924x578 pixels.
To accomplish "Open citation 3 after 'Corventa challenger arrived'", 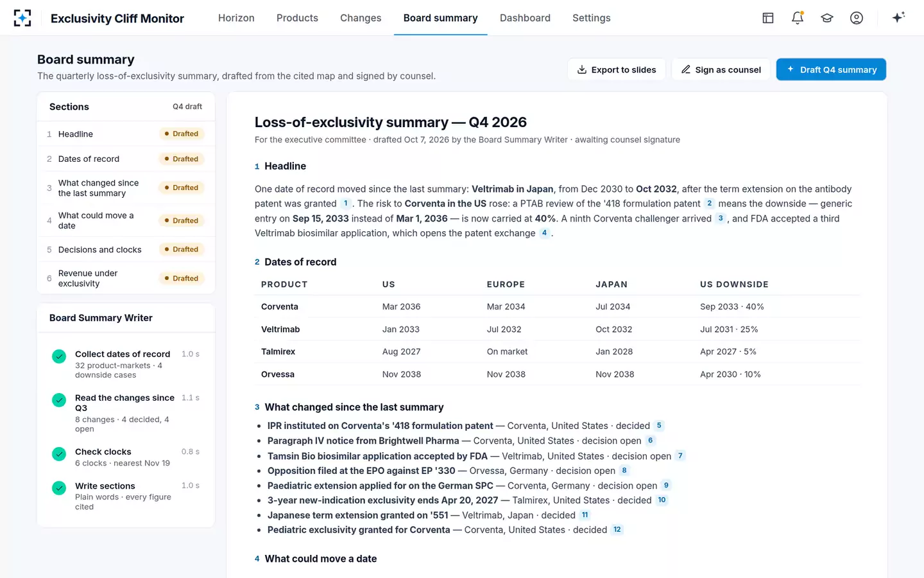I will click(x=721, y=218).
